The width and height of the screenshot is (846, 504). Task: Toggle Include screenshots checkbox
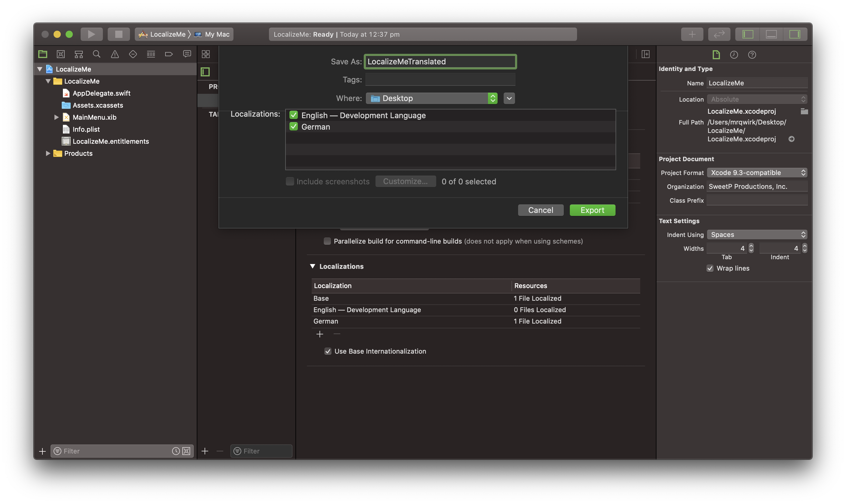point(290,181)
